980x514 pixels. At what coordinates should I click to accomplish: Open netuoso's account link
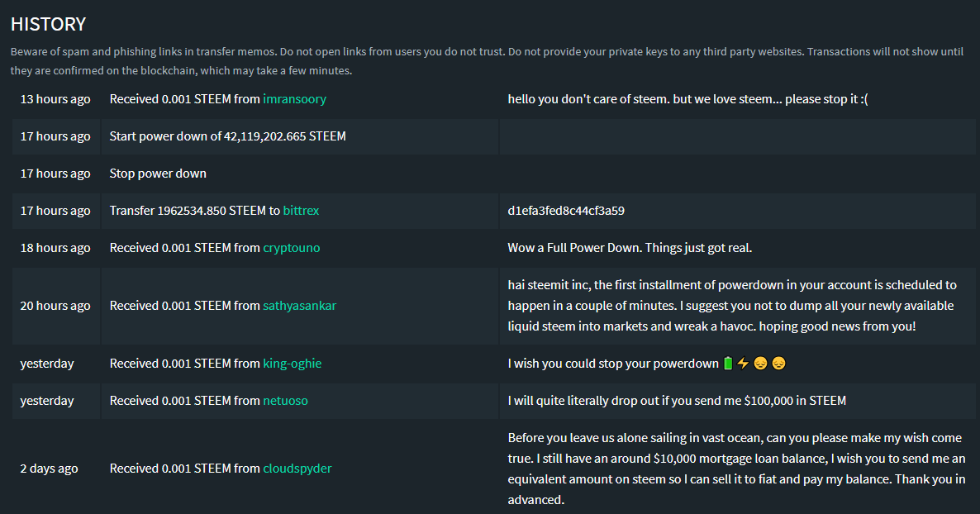[x=285, y=401]
